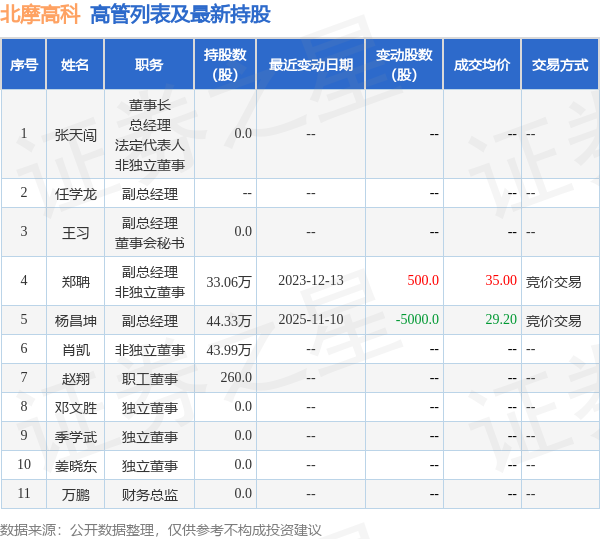The height and width of the screenshot is (539, 600).
Task: Click the 交易方式 column header
Action: (x=560, y=65)
